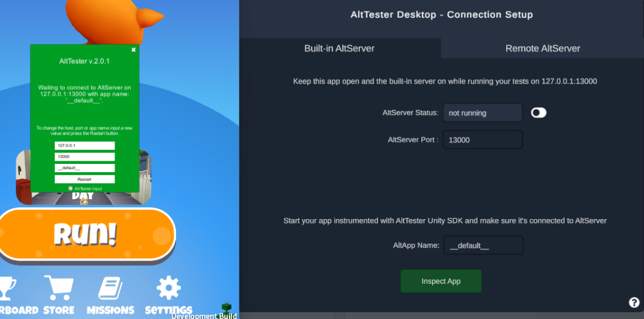Click the green cube AltTester icon

tap(226, 307)
